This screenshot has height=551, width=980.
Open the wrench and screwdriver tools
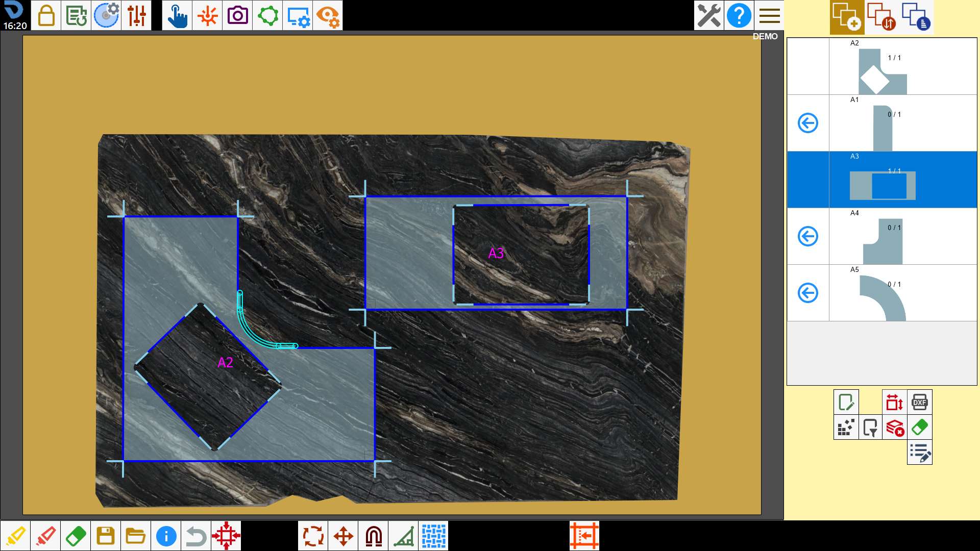click(709, 15)
